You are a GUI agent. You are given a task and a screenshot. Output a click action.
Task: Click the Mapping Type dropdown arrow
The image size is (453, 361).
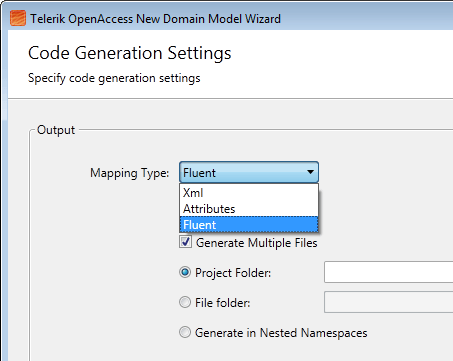[x=310, y=172]
